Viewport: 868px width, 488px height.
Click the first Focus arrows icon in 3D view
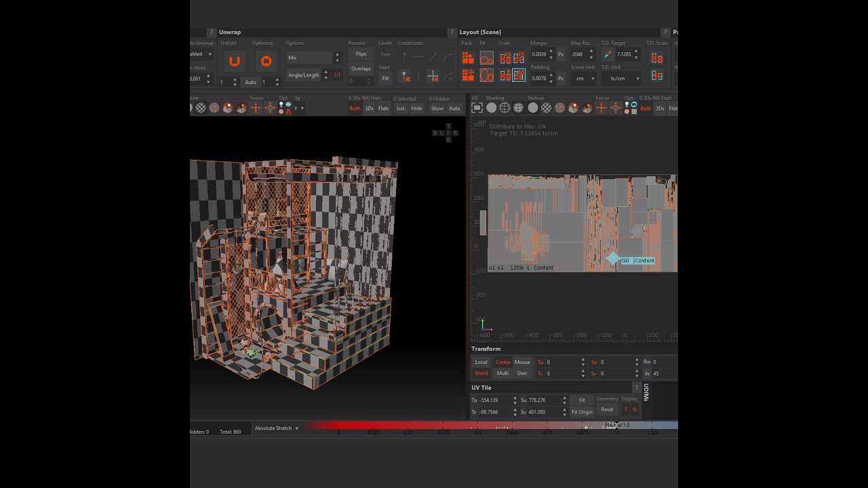coord(256,108)
